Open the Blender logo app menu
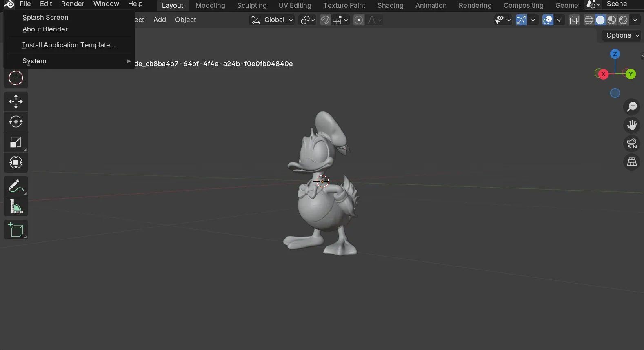The width and height of the screenshot is (644, 350). (9, 4)
